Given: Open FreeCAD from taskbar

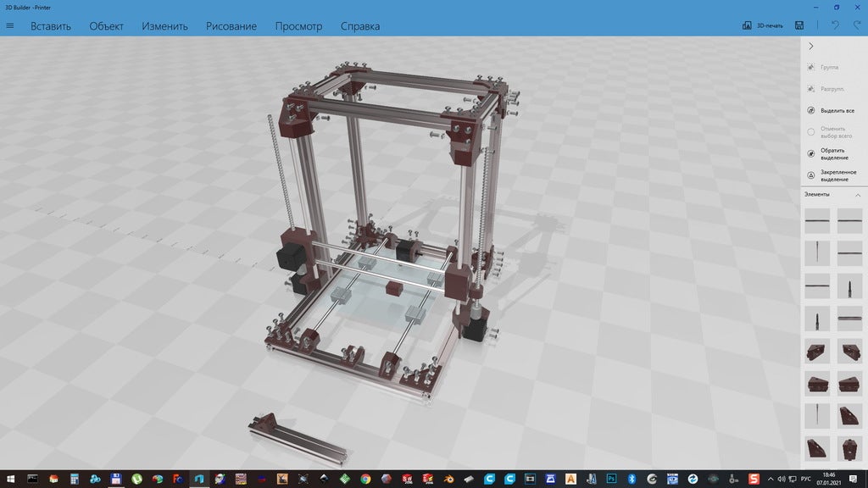Looking at the screenshot, I should [x=178, y=479].
